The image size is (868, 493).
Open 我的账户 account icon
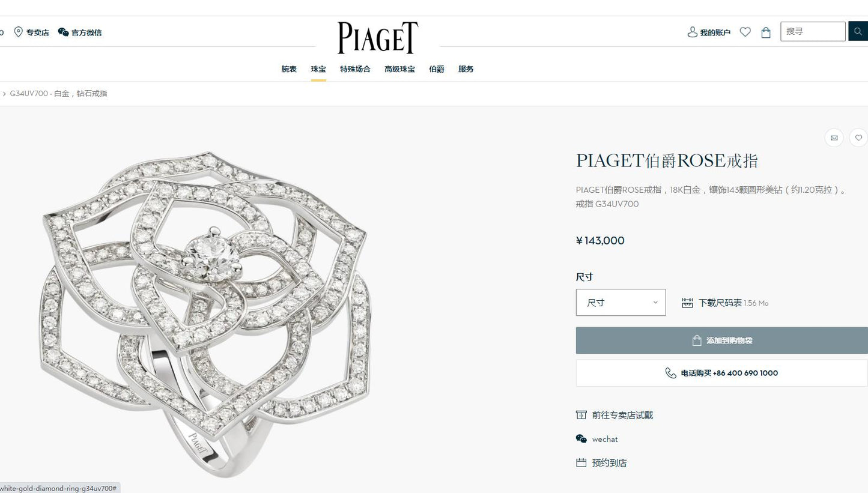coord(693,32)
